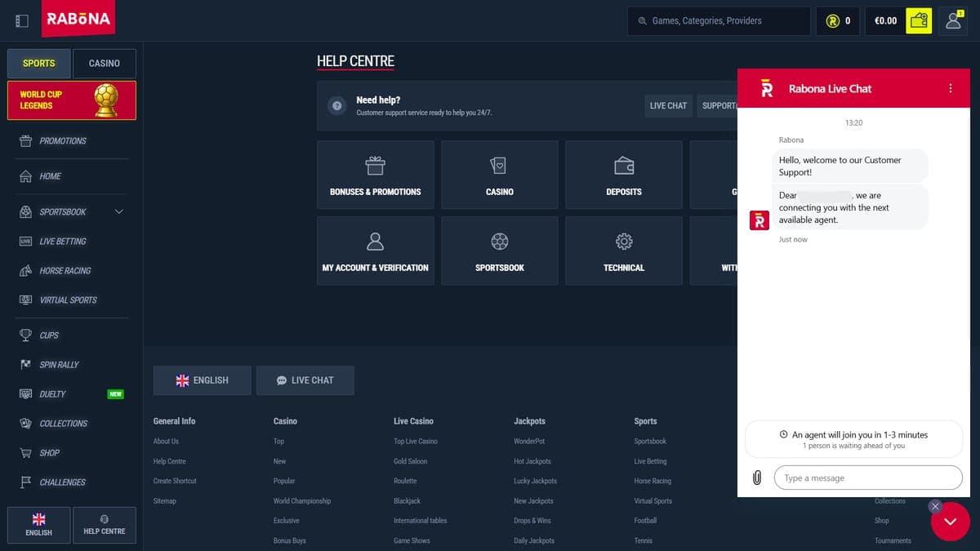
Task: Click the Spin Rally flag icon
Action: click(25, 364)
